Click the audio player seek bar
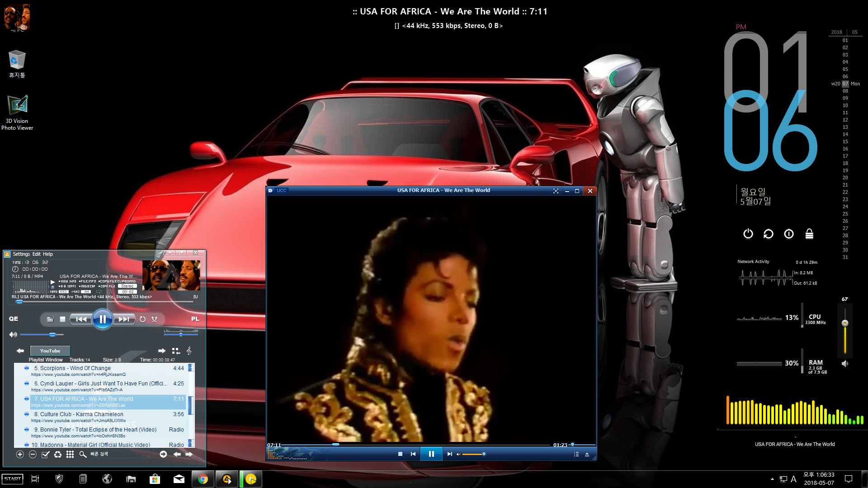868x488 pixels. 105,301
